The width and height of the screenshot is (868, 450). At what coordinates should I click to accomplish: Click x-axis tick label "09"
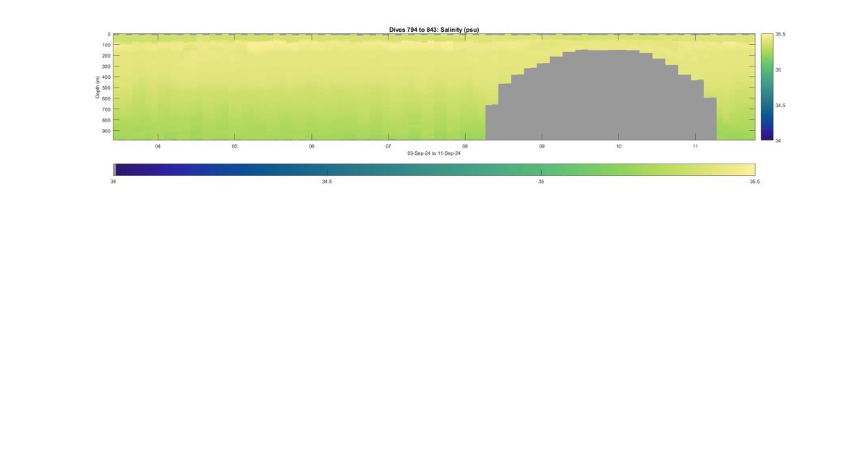coord(542,146)
